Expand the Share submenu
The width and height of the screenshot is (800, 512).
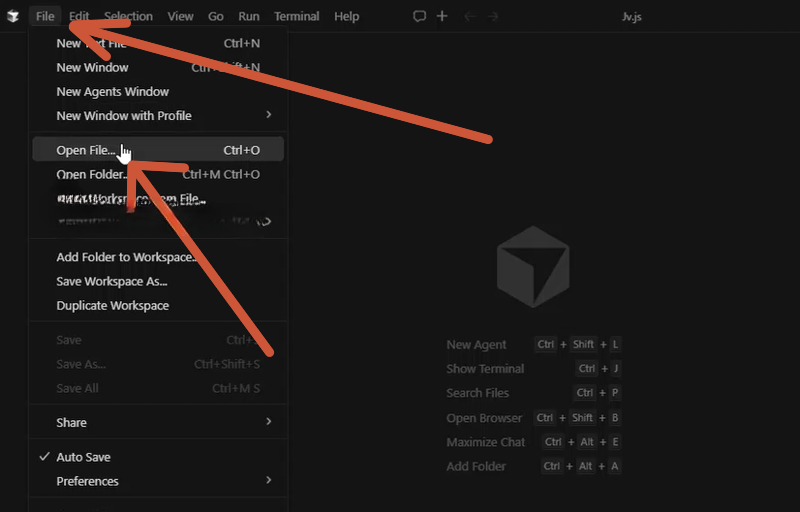(158, 422)
